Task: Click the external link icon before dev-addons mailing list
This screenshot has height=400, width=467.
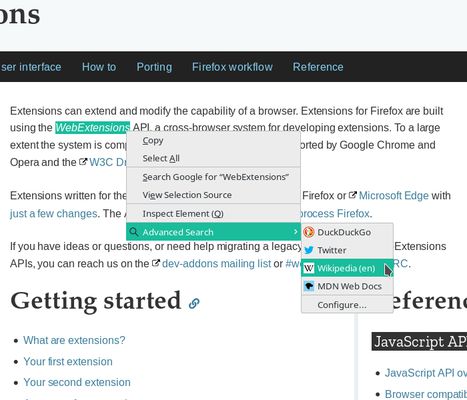Action: point(156,263)
